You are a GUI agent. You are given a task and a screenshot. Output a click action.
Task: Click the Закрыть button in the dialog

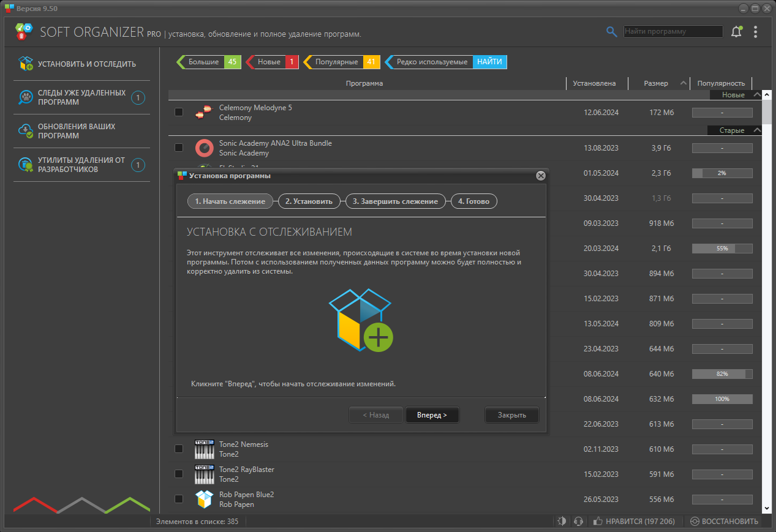pos(512,415)
